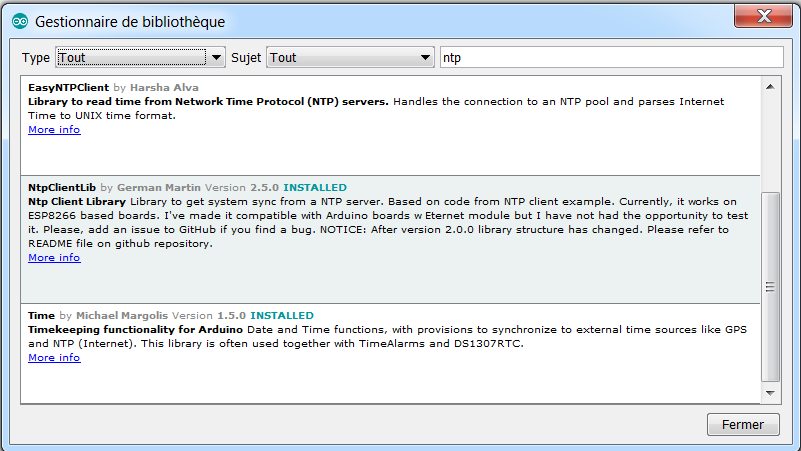
Task: Click the scrollbar down arrow
Action: (x=770, y=393)
